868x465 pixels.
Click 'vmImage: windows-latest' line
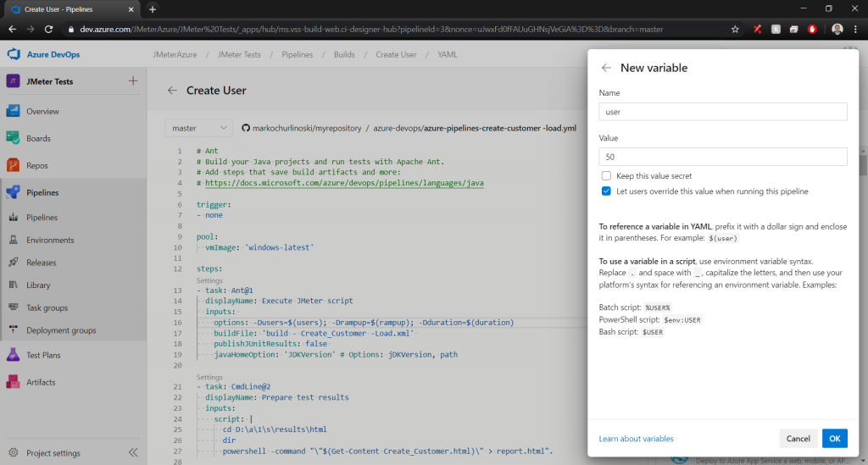tap(259, 247)
